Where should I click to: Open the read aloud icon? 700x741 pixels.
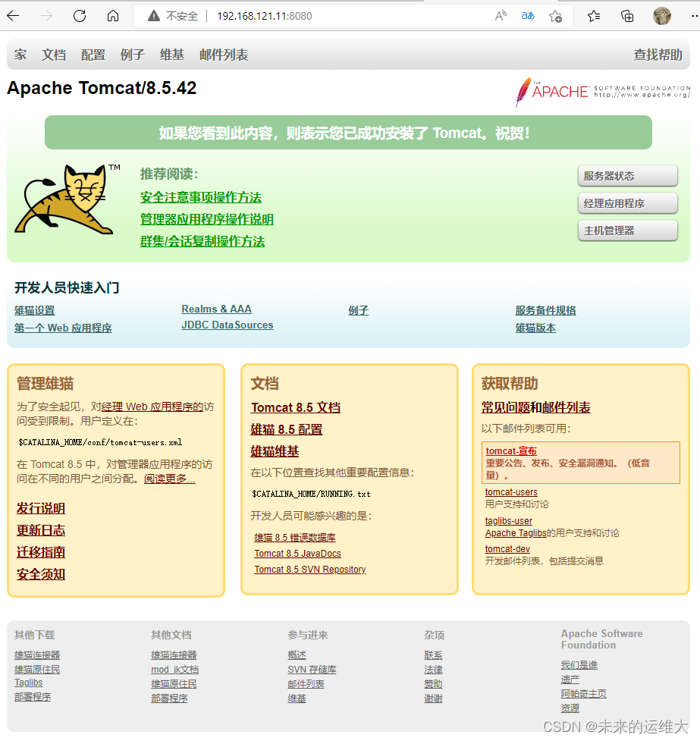tap(501, 16)
